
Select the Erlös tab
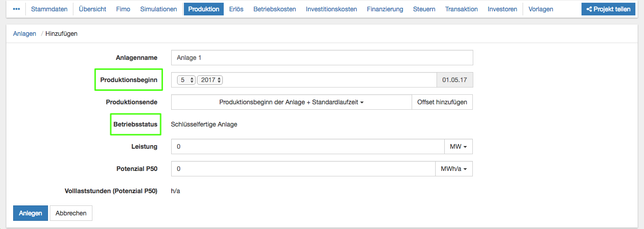[x=236, y=9]
